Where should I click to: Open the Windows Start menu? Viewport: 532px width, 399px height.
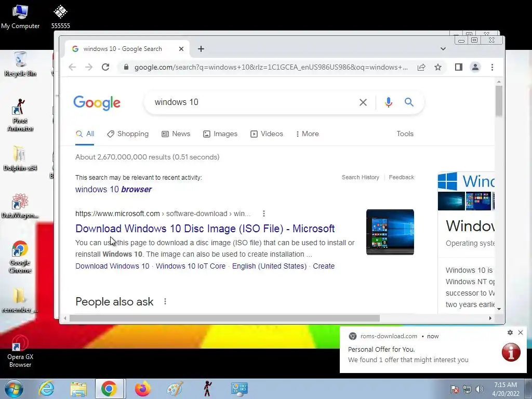click(x=14, y=389)
